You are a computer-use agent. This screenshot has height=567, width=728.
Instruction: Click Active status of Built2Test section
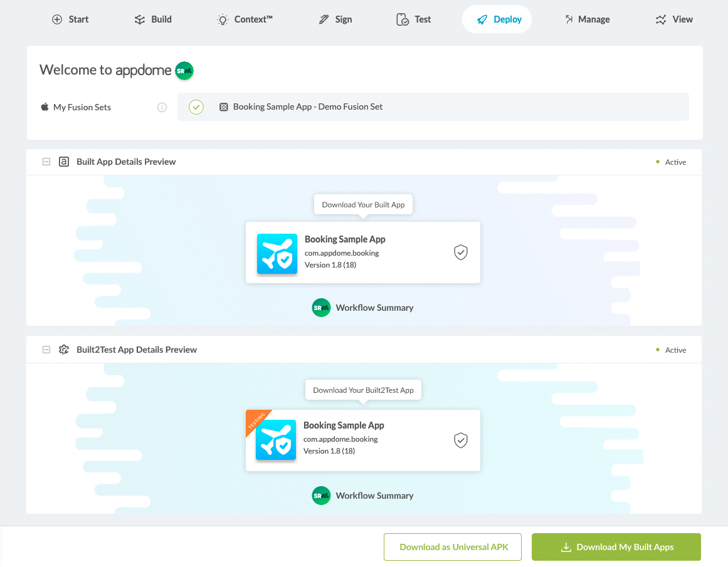[671, 350]
